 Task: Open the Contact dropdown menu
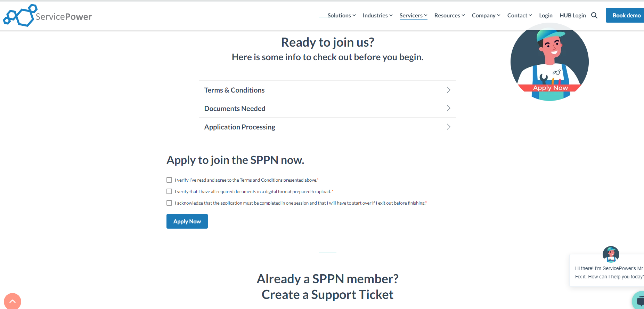point(520,15)
